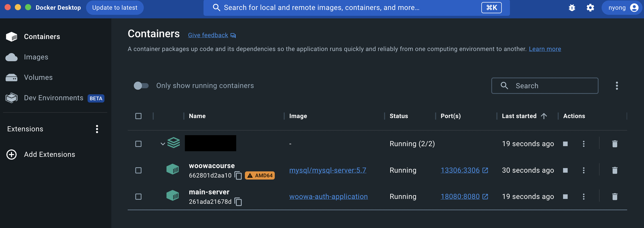The height and width of the screenshot is (228, 644).
Task: Open the Volumes section in sidebar
Action: coord(38,78)
